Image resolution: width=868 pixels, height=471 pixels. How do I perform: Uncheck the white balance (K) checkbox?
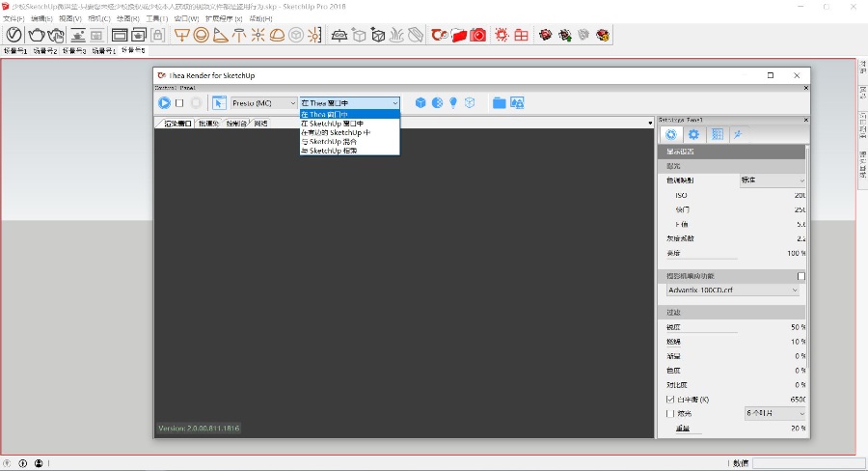[670, 400]
